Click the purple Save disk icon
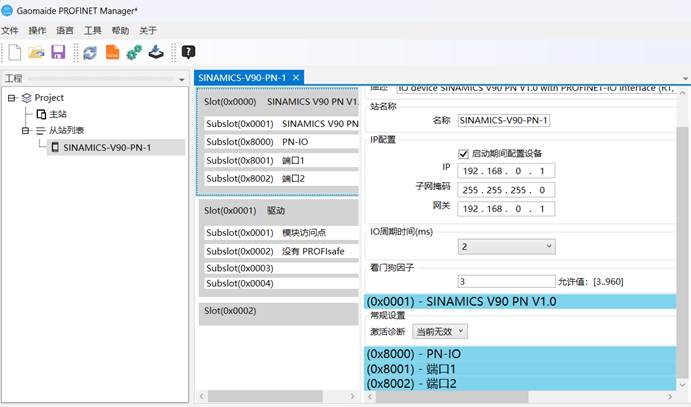Viewport: 691px width, 407px height. [x=58, y=52]
